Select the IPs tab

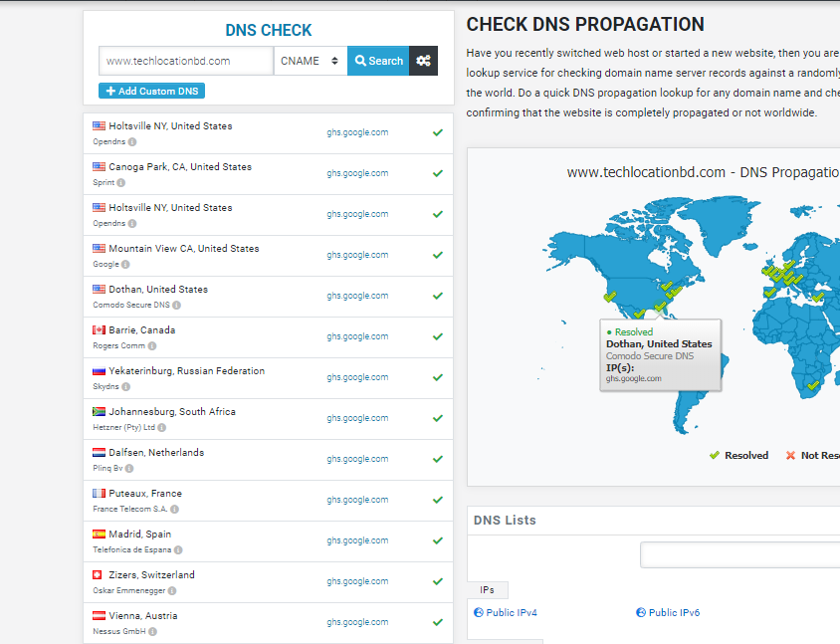[487, 590]
